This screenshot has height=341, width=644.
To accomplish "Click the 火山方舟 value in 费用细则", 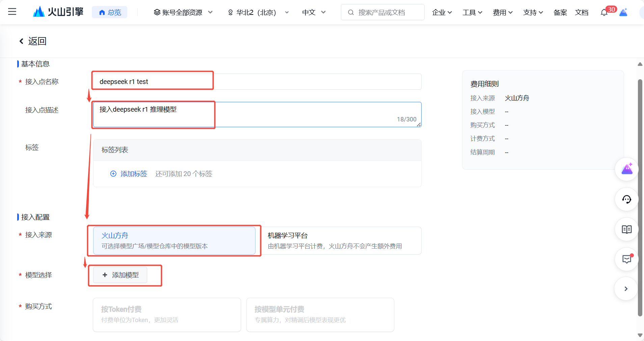I will 517,98.
